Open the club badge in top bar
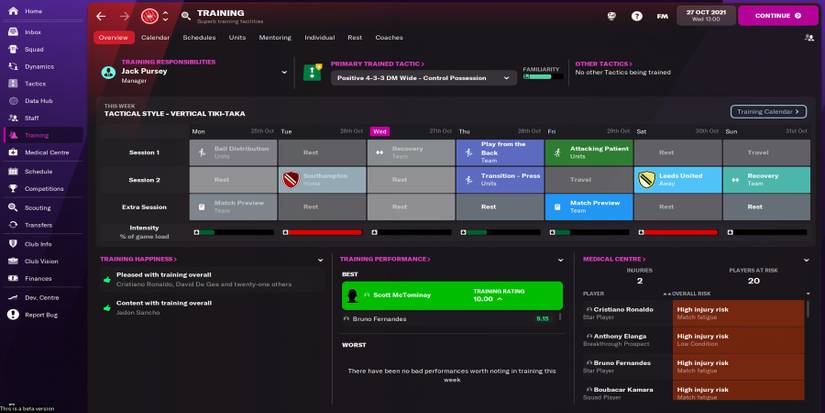 pos(150,16)
